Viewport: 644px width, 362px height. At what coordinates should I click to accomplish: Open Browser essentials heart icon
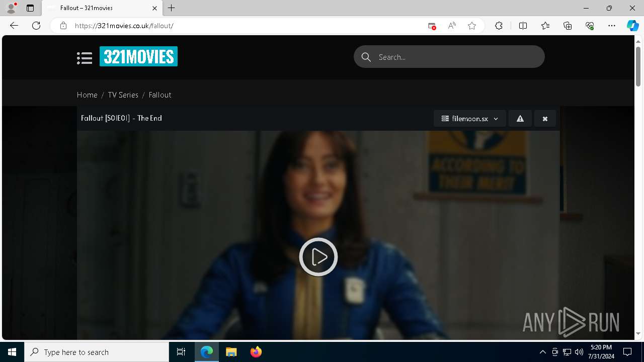point(590,26)
